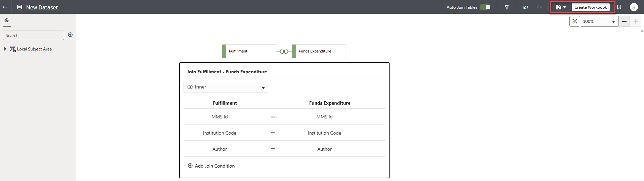Screen dimensions: 644x181
Task: Open the 100% zoom level dropdown
Action: click(x=613, y=22)
